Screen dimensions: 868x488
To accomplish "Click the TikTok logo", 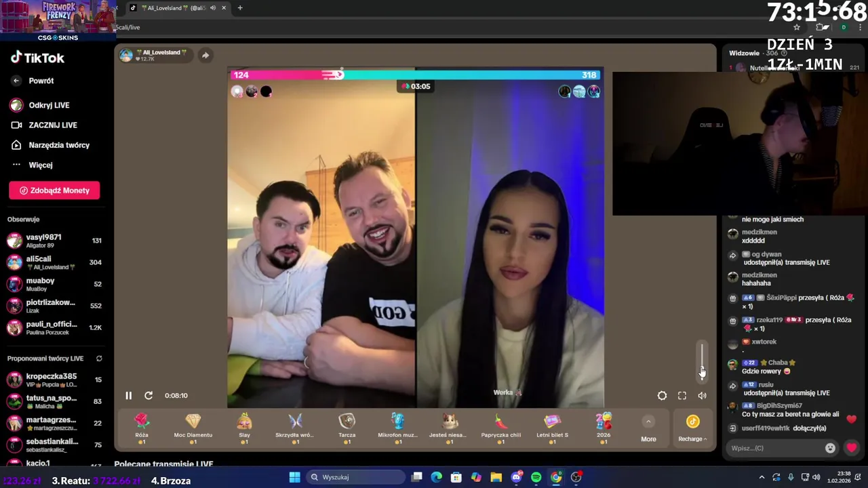I will coord(37,58).
